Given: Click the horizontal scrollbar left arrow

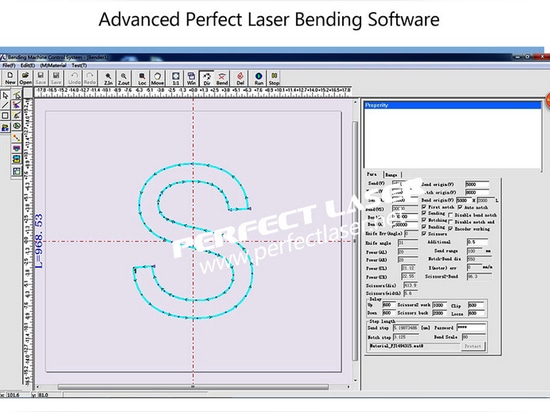Looking at the screenshot, I should pos(38,387).
